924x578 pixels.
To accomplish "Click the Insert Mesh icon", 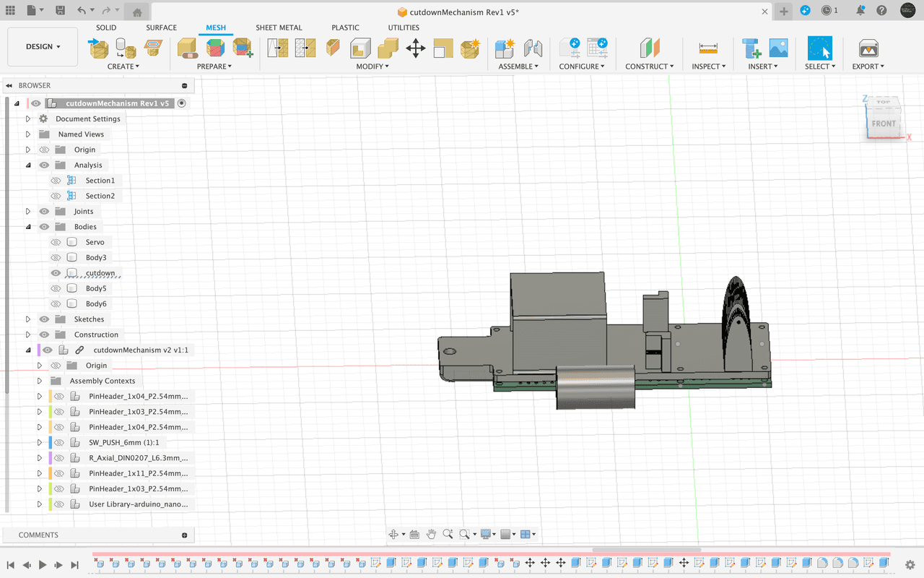I will click(98, 48).
